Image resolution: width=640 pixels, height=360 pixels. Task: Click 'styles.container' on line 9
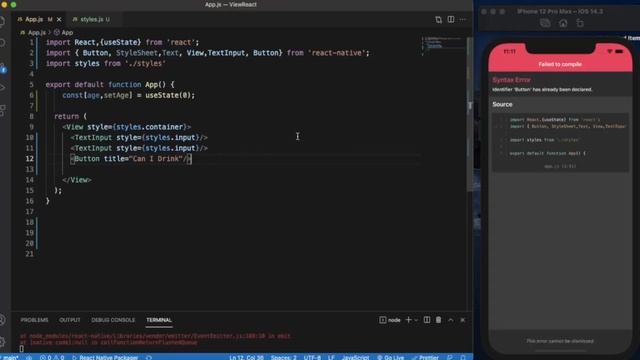tap(149, 127)
